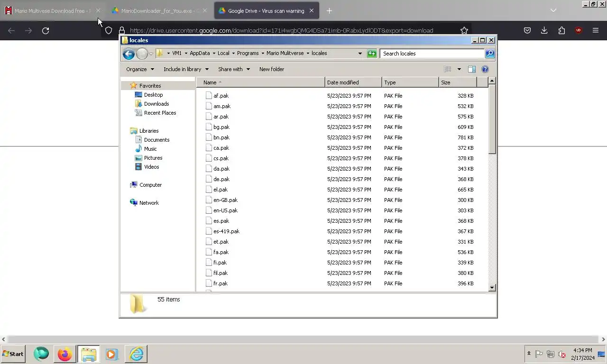Image resolution: width=607 pixels, height=364 pixels.
Task: Open the Organize dropdown menu
Action: coord(140,69)
